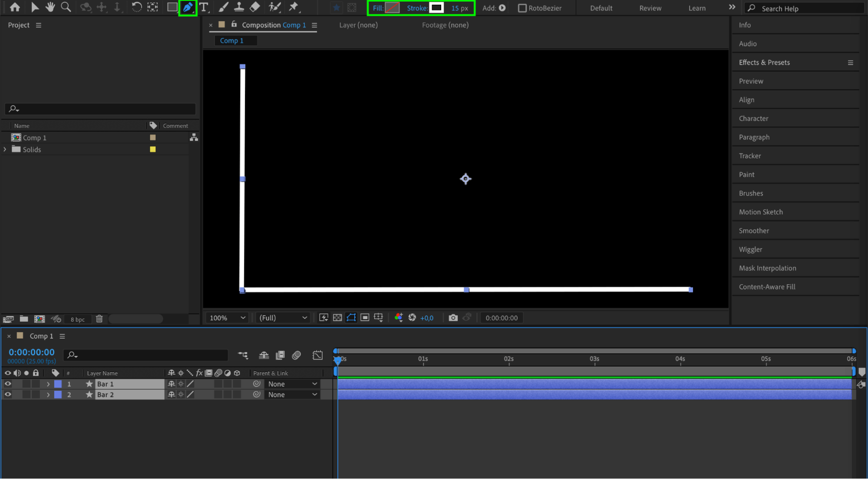The height and width of the screenshot is (479, 868).
Task: Click the Fill options label
Action: [377, 8]
